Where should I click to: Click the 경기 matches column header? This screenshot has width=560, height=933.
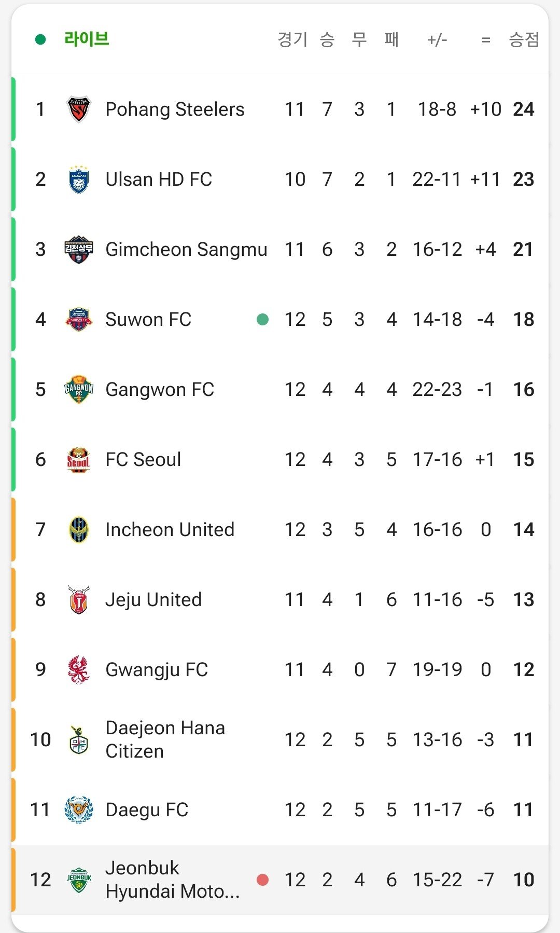pyautogui.click(x=292, y=39)
